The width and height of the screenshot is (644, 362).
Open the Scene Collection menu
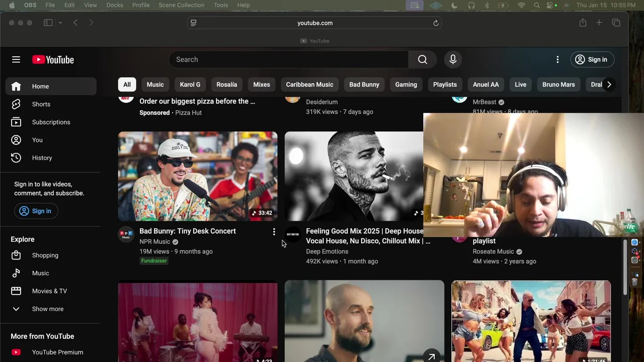coord(182,5)
